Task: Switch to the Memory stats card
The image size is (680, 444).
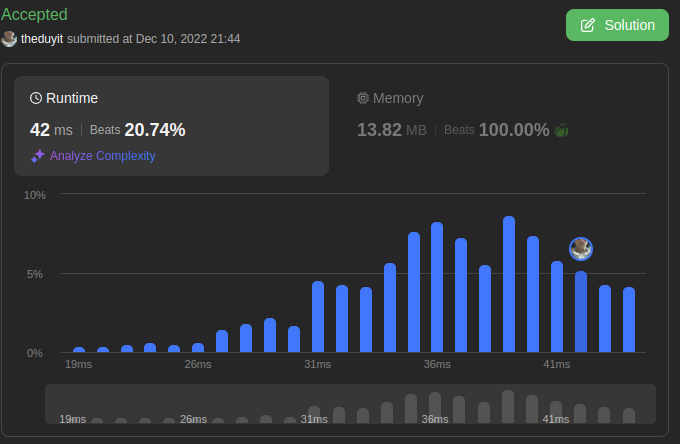Action: click(500, 126)
